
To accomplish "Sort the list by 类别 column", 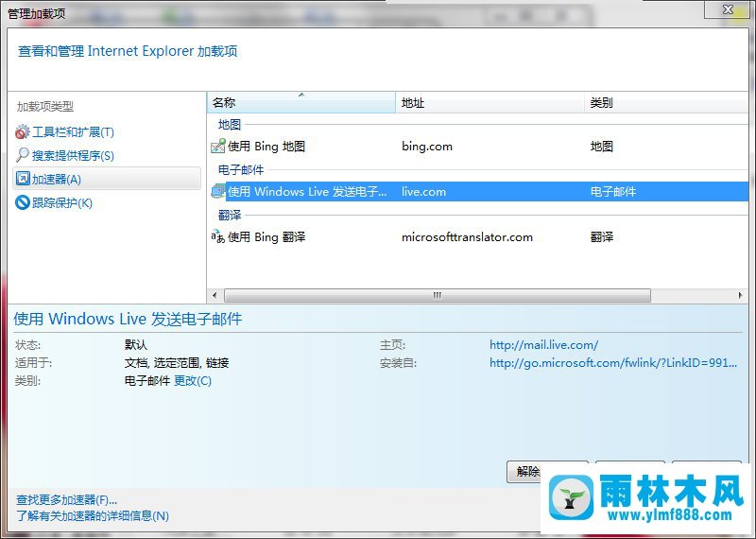I will (x=661, y=102).
